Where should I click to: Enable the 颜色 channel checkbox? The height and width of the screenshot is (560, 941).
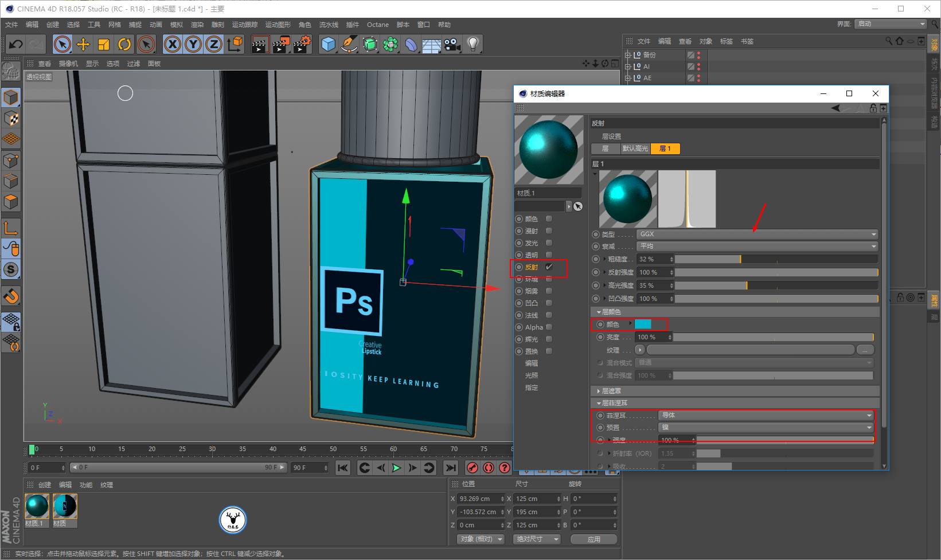click(x=549, y=218)
